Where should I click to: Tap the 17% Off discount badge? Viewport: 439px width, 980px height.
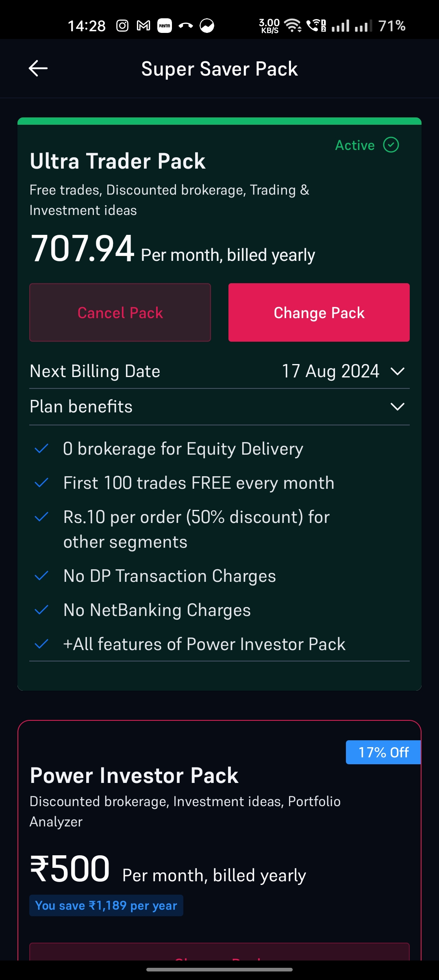pos(383,752)
